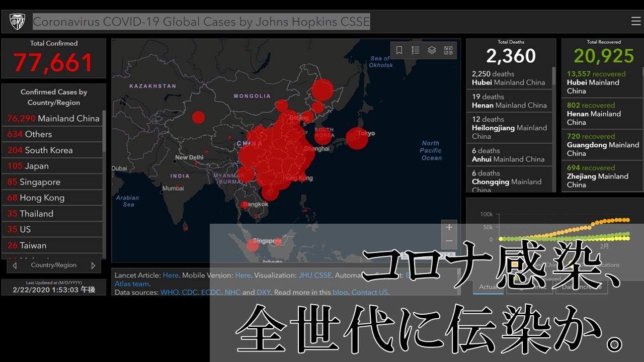This screenshot has height=362, width=644.
Task: Go to previous Country/Region list page
Action: tap(15, 265)
